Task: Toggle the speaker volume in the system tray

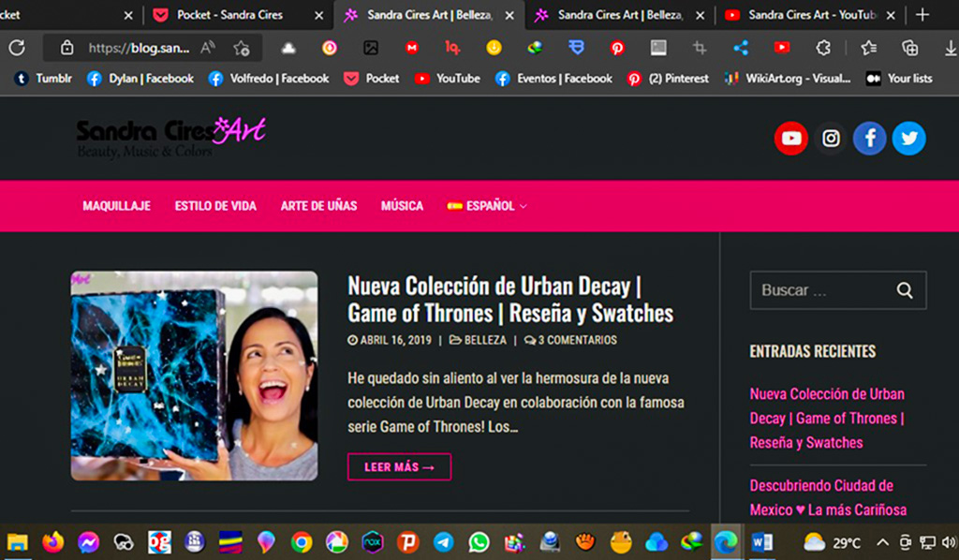Action: tap(950, 541)
